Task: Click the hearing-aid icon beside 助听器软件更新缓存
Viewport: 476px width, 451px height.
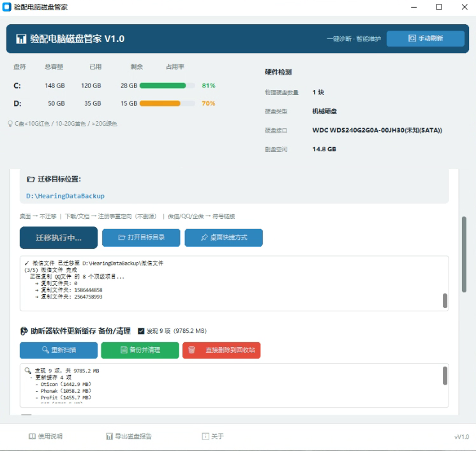Action: 24,331
